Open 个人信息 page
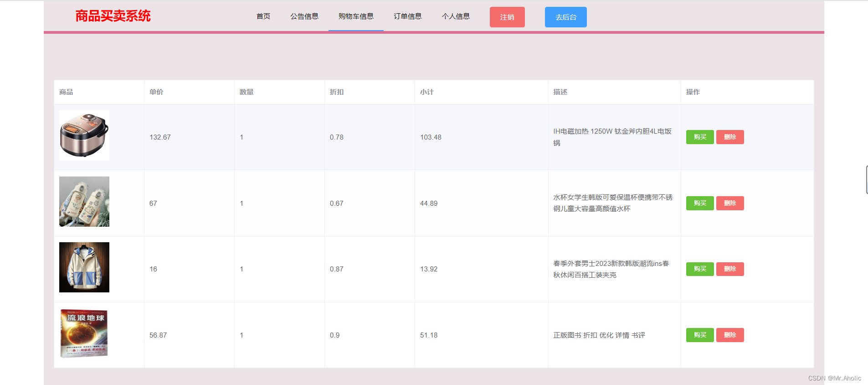Screen dimensions: 868x385 point(456,16)
